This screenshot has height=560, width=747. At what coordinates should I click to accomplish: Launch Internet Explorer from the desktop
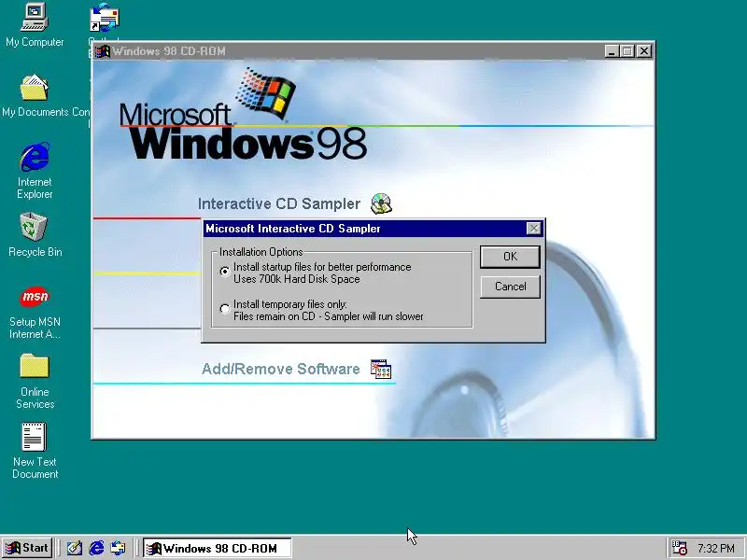coord(35,157)
